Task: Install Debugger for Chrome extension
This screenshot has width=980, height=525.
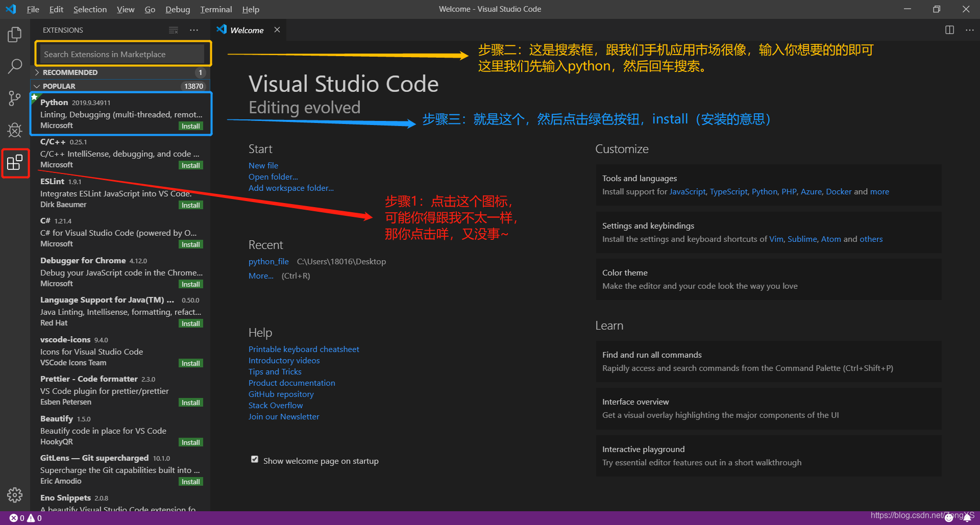Action: pyautogui.click(x=191, y=284)
